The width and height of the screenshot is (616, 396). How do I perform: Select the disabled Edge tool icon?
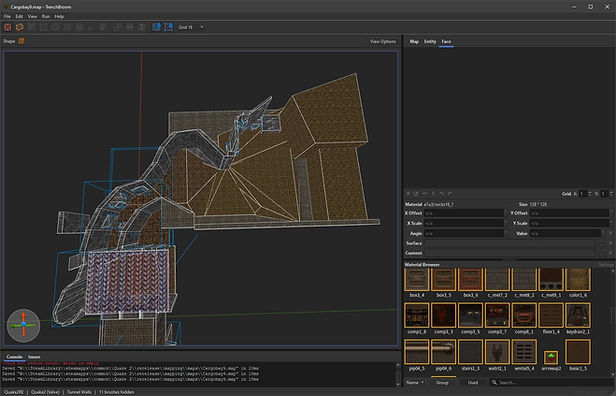click(x=55, y=27)
